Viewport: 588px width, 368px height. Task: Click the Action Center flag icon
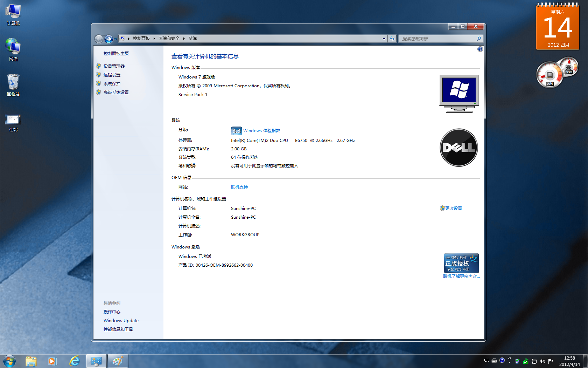pos(551,361)
